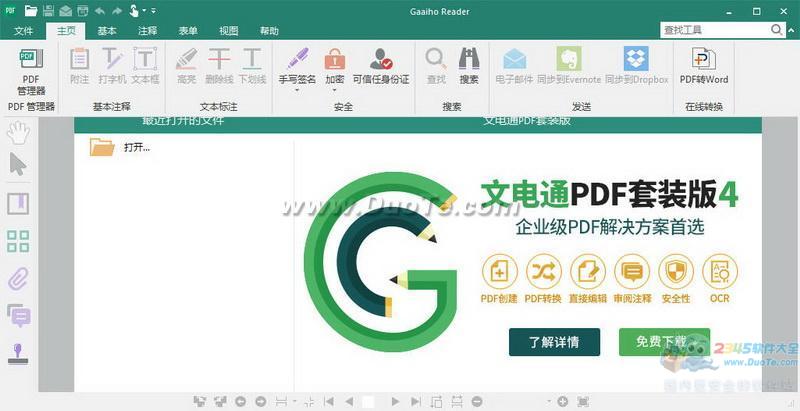Click the undo arrow in title bar
Screen dimensions: 800x411
pyautogui.click(x=99, y=10)
